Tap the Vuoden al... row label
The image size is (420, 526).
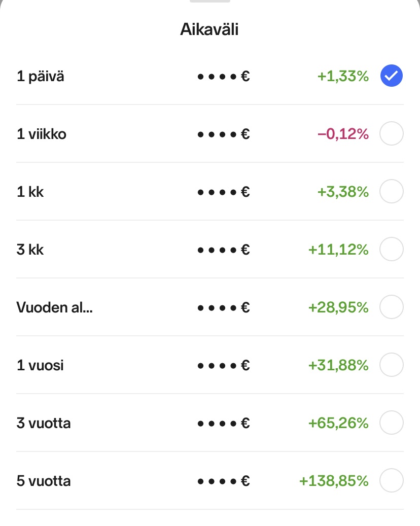pos(54,307)
